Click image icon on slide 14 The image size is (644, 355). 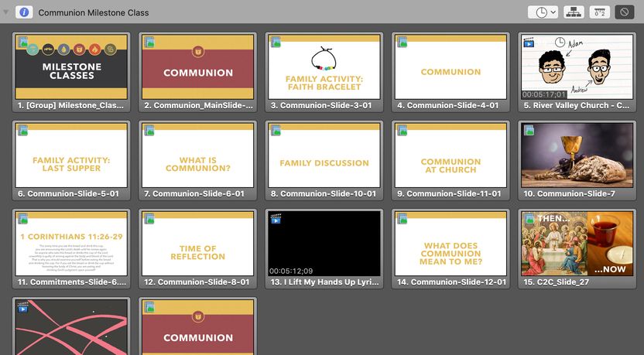[402, 218]
